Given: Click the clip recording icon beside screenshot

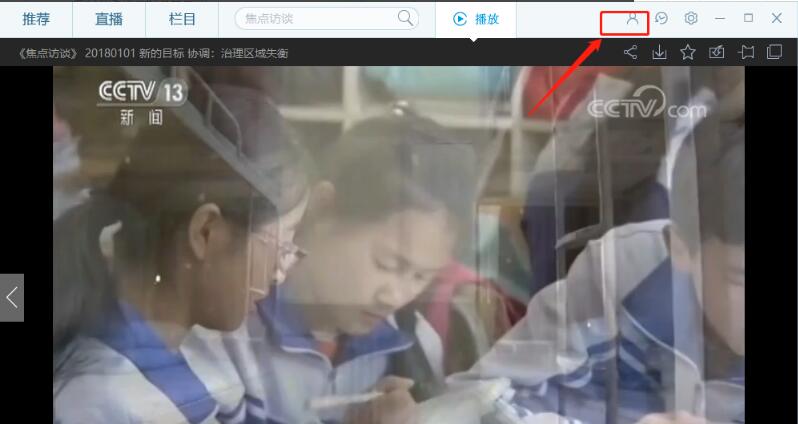Looking at the screenshot, I should [746, 52].
